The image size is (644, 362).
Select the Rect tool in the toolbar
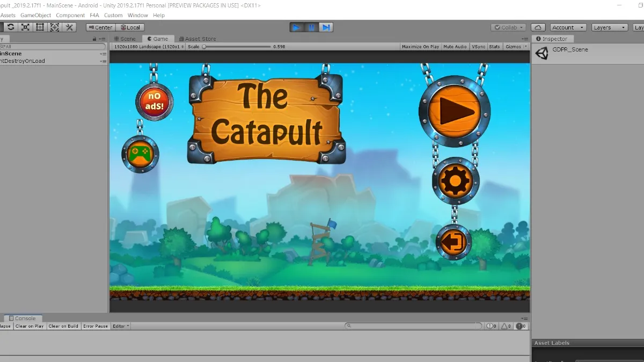tap(40, 27)
